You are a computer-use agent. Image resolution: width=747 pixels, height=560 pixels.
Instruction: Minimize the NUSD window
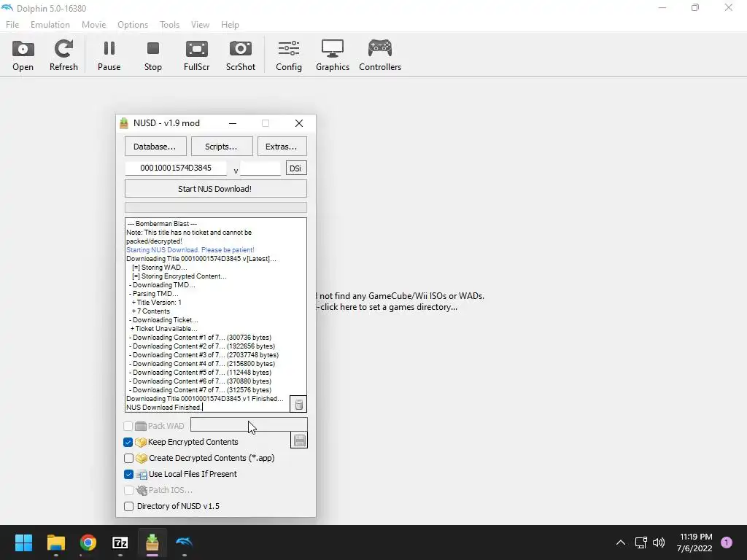tap(233, 123)
